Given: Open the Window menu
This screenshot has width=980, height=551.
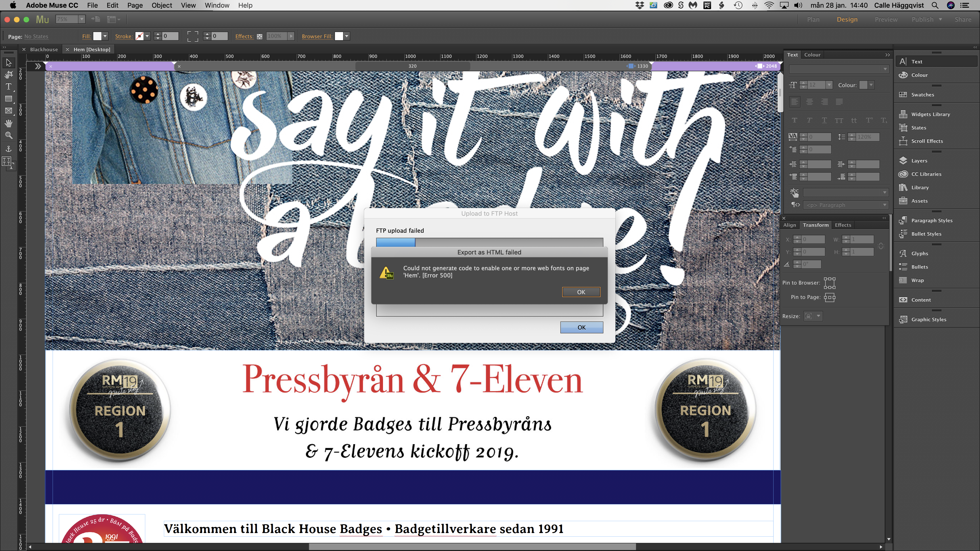Looking at the screenshot, I should coord(217,5).
